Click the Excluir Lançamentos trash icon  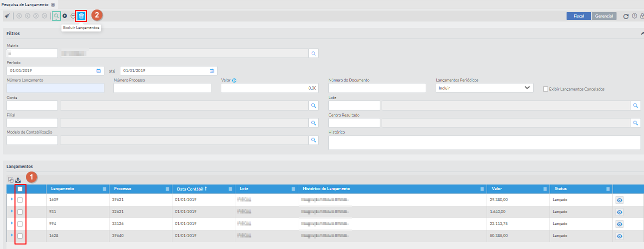pos(81,16)
